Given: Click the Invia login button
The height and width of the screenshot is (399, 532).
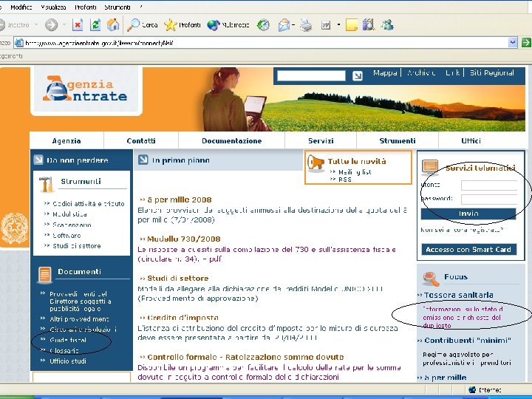Looking at the screenshot, I should [x=468, y=214].
